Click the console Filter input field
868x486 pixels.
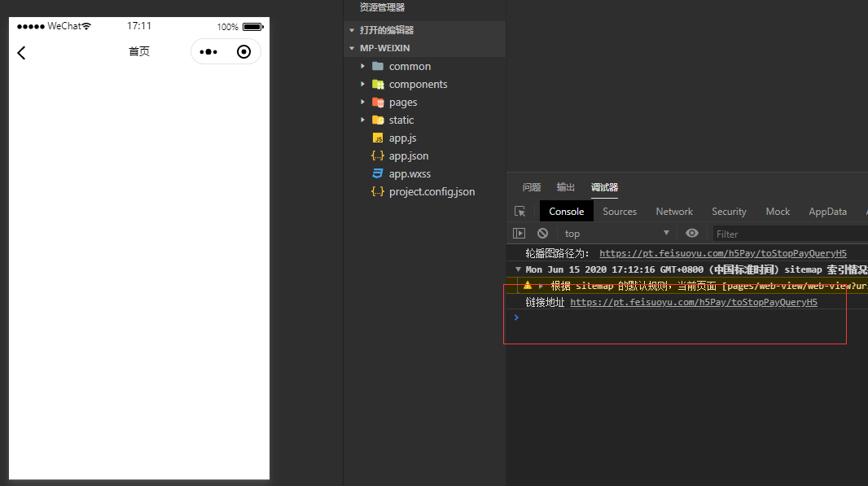(x=790, y=234)
